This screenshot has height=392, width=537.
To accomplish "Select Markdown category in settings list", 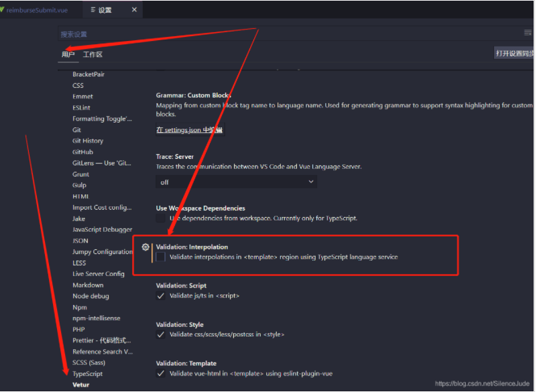I will coord(88,284).
